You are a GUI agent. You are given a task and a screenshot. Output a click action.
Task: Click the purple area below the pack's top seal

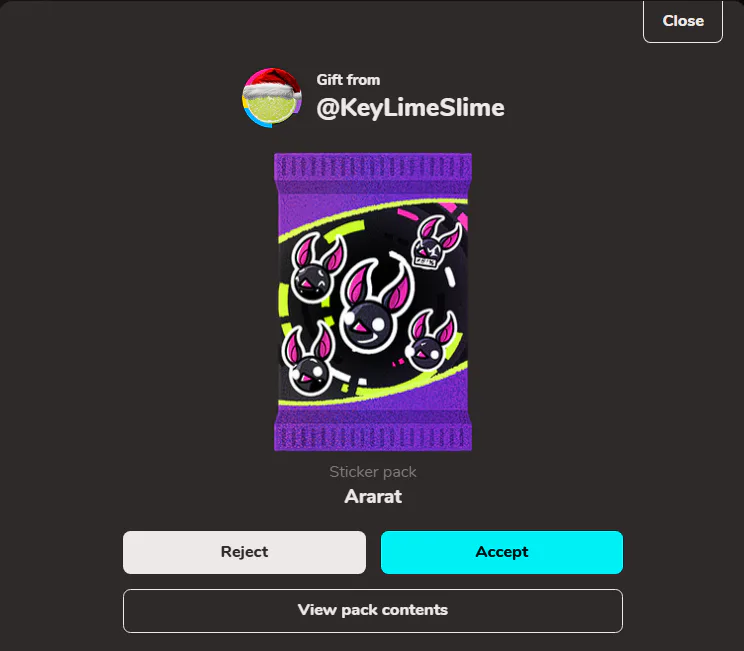click(373, 195)
